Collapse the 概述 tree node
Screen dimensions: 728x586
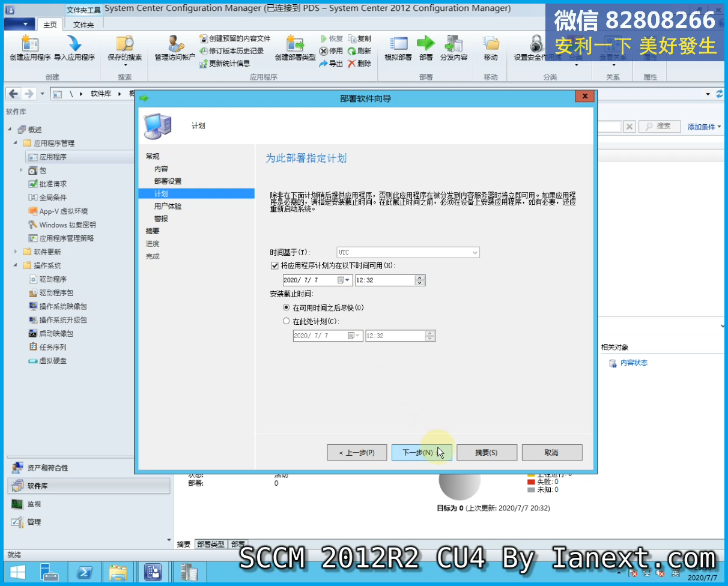point(10,130)
